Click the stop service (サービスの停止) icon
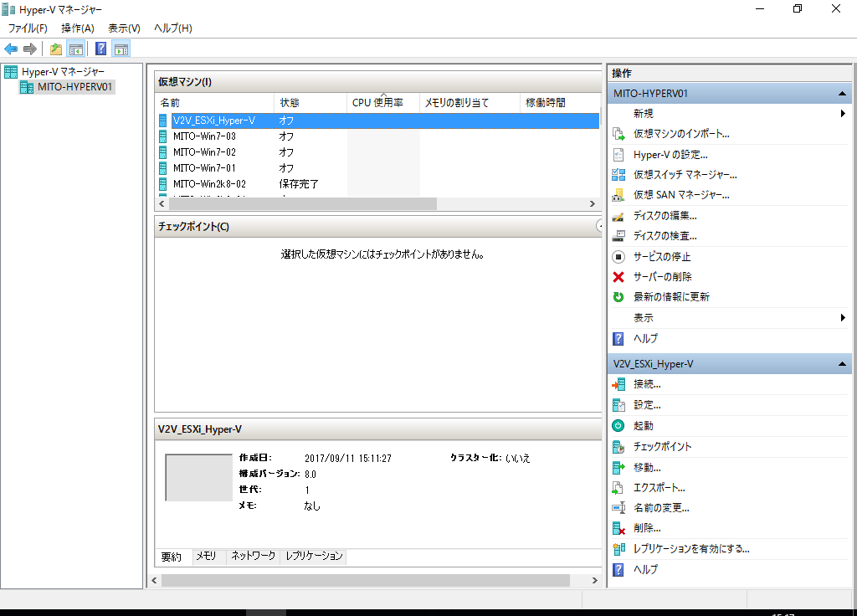Image resolution: width=857 pixels, height=616 pixels. pyautogui.click(x=618, y=256)
